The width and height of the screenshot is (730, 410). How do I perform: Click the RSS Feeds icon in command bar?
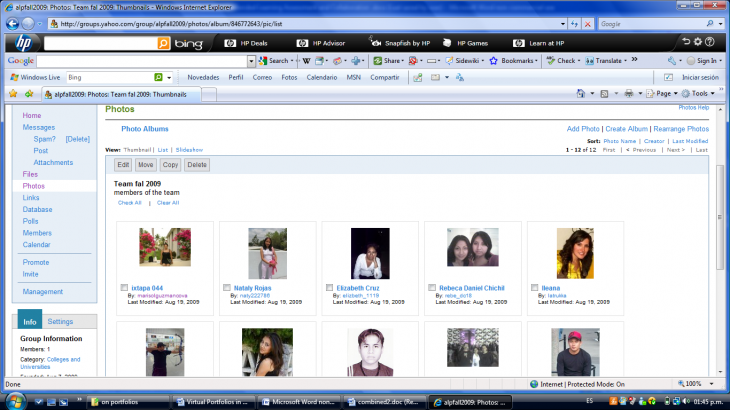coord(604,94)
